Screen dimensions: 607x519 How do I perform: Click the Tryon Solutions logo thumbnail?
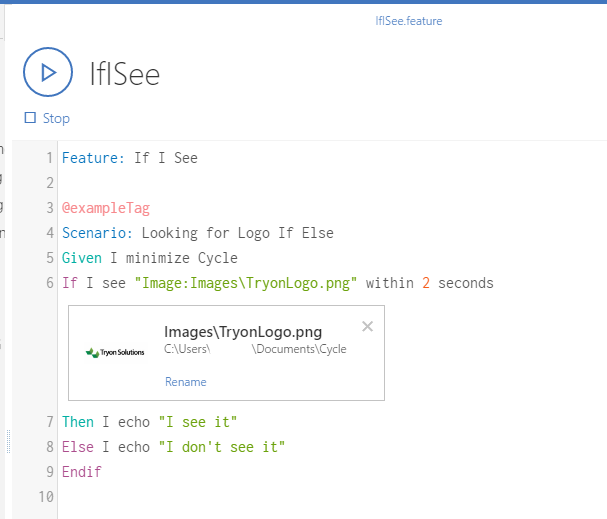[115, 352]
